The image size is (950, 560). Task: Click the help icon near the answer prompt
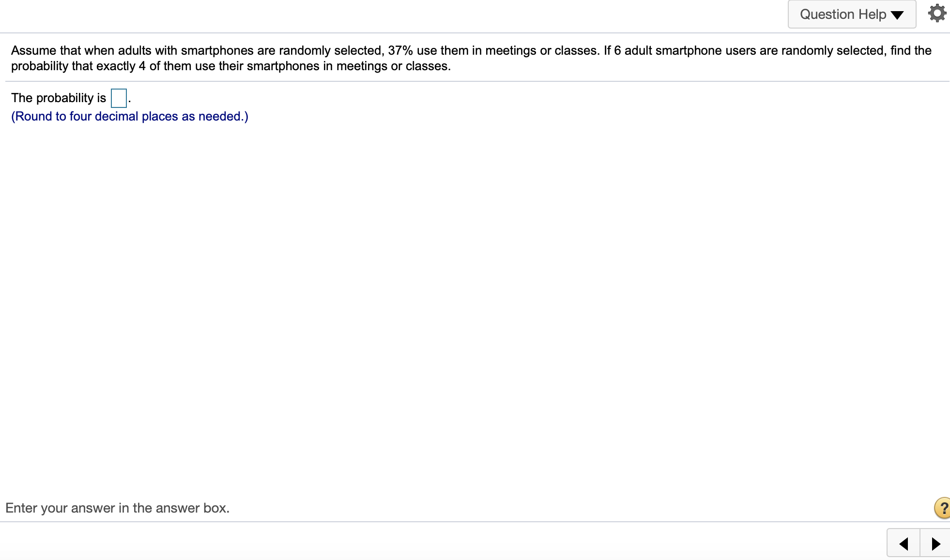coord(941,508)
